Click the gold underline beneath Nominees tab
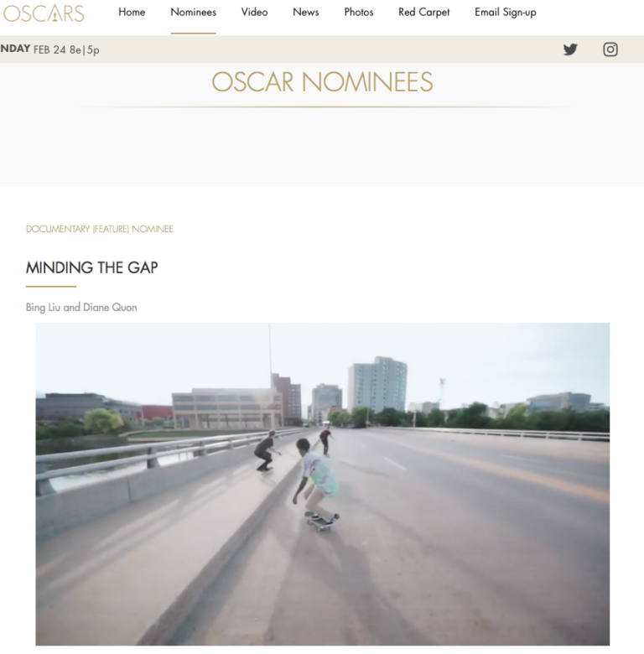 tap(193, 33)
